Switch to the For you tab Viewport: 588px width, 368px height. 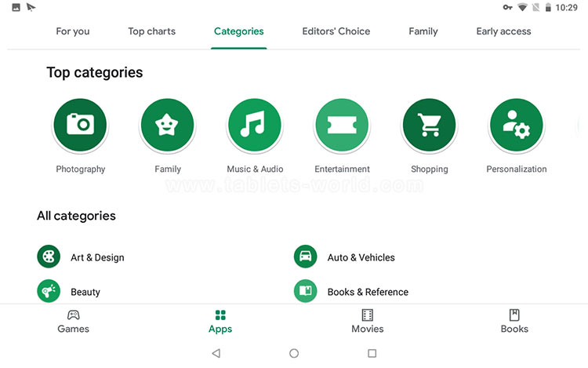(x=73, y=31)
